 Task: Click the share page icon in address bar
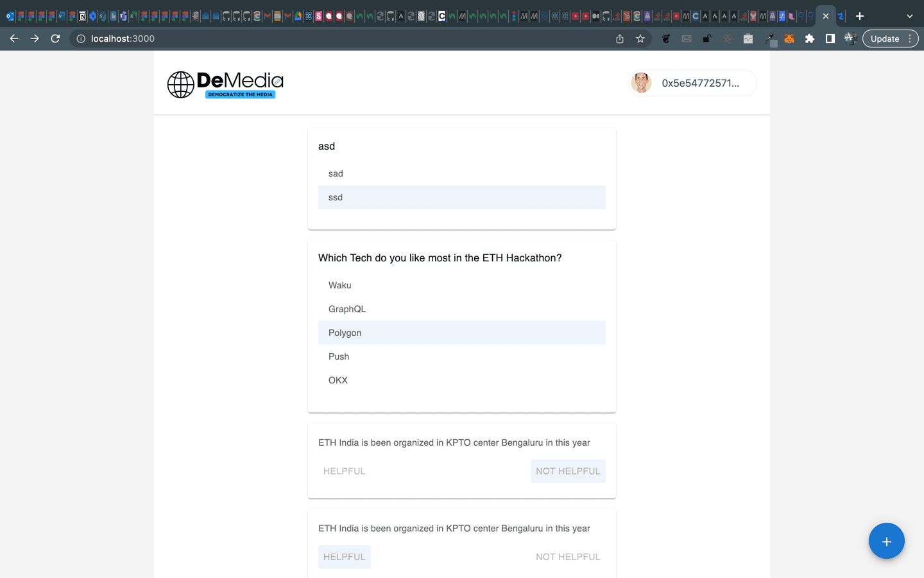[x=620, y=39]
